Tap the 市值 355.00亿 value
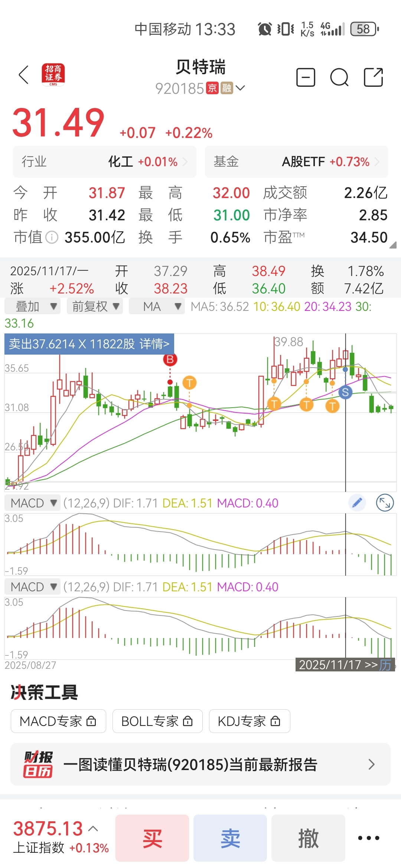The width and height of the screenshot is (401, 868). click(x=95, y=237)
